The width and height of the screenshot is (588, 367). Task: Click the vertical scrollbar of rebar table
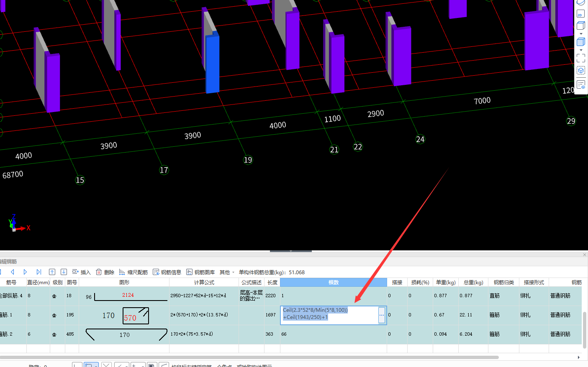[584, 330]
